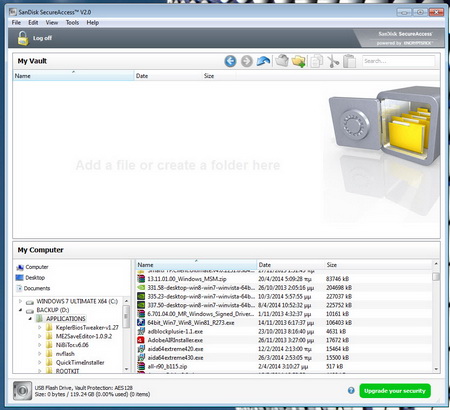The width and height of the screenshot is (450, 410).
Task: Expand the KeplerBiosTweaker-v1.27 folder
Action: [40, 327]
